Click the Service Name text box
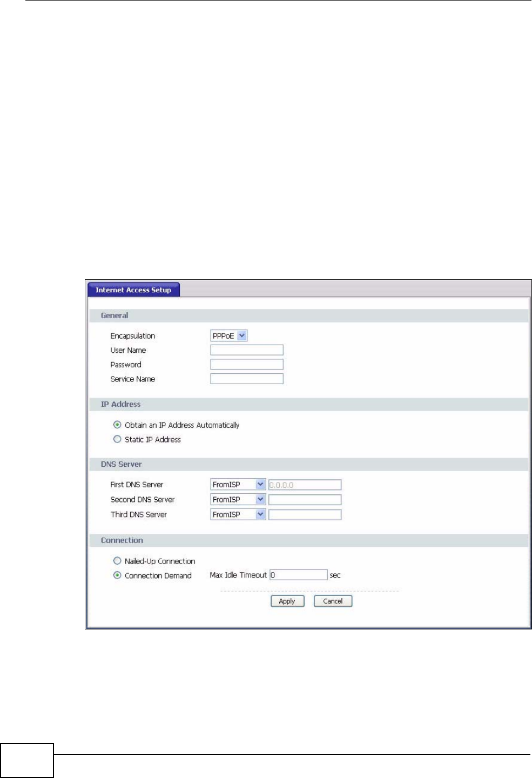532x778 pixels. [247, 379]
